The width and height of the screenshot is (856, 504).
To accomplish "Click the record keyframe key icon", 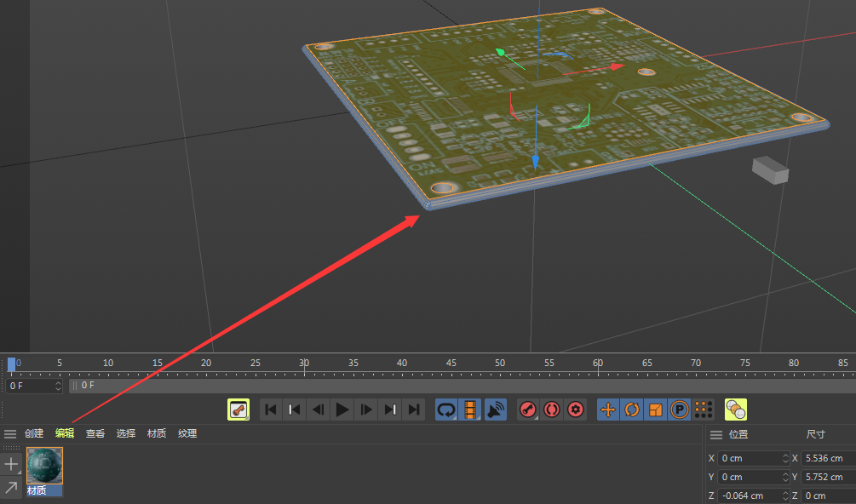I will 527,409.
